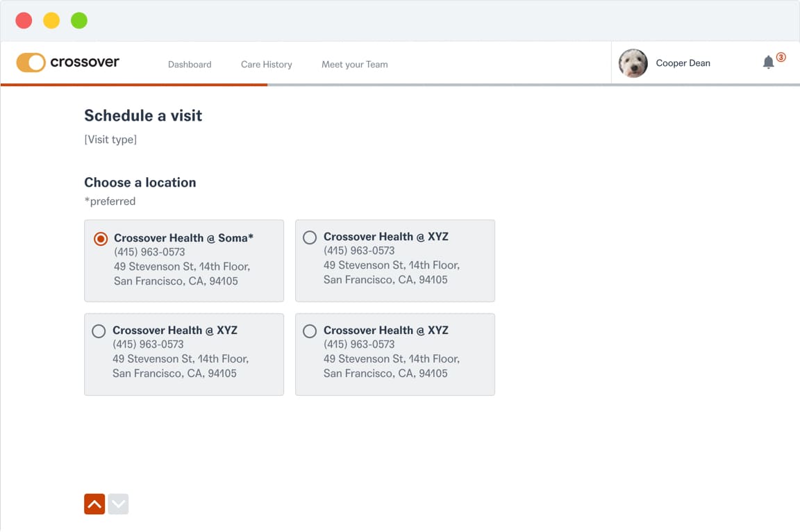Select XYZ radio button right of Soma card
Screen dimensions: 800x532
point(310,238)
